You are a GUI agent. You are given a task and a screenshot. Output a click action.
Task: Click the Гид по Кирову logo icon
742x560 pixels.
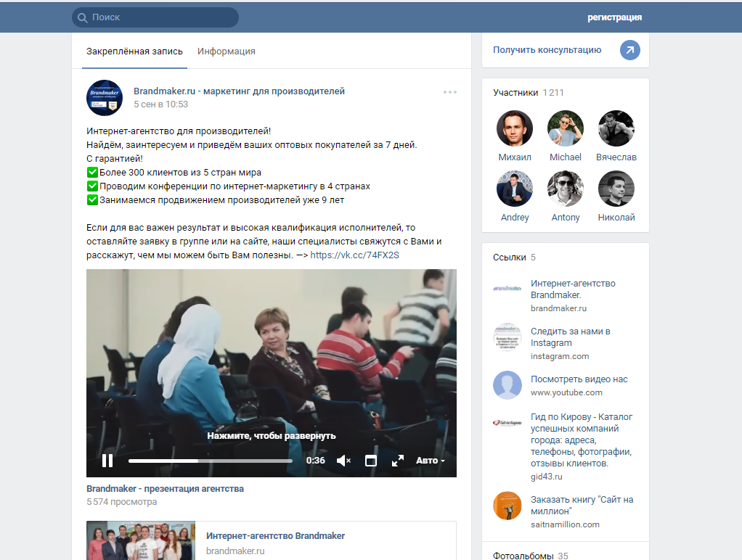coord(507,423)
